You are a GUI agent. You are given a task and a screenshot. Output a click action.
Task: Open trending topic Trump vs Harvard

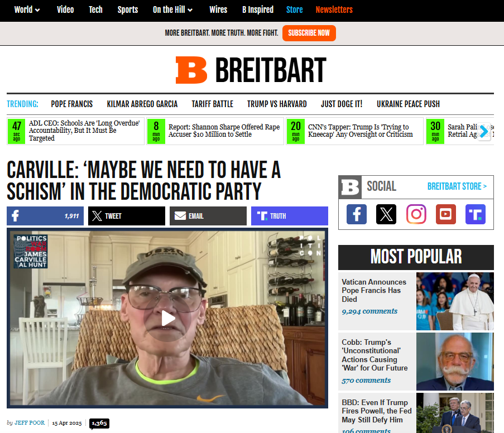pyautogui.click(x=277, y=104)
